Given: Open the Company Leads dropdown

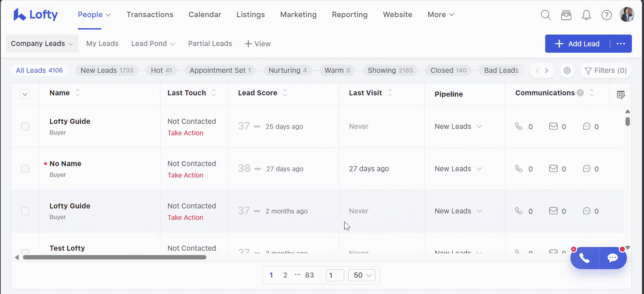Looking at the screenshot, I should (x=42, y=44).
